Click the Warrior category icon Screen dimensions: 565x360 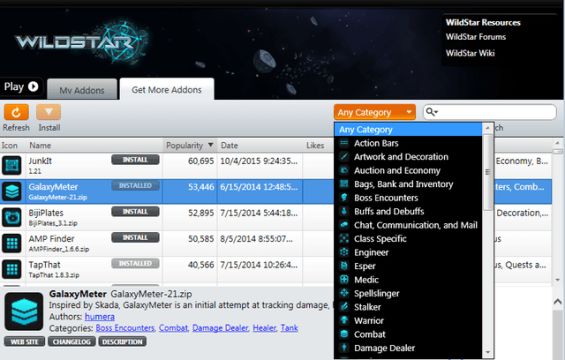pos(344,320)
